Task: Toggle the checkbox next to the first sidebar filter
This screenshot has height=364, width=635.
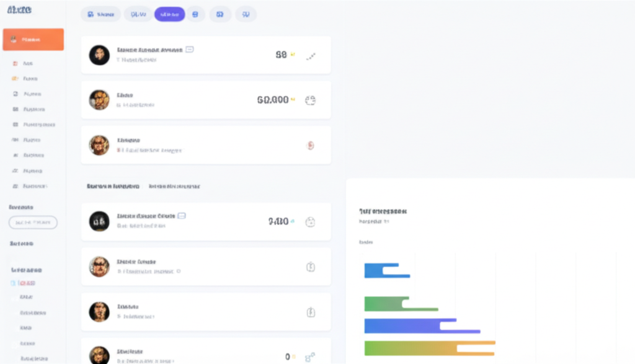Action: click(x=12, y=282)
